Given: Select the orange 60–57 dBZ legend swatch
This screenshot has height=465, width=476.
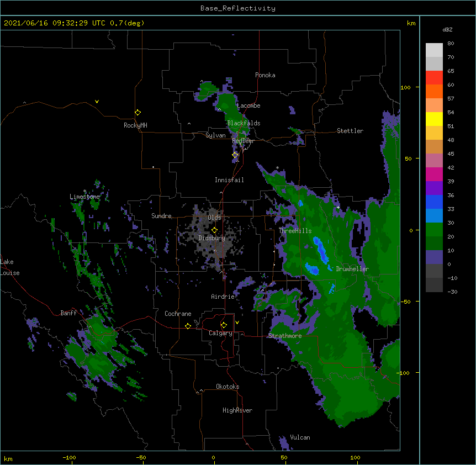Looking at the screenshot, I should click(434, 91).
